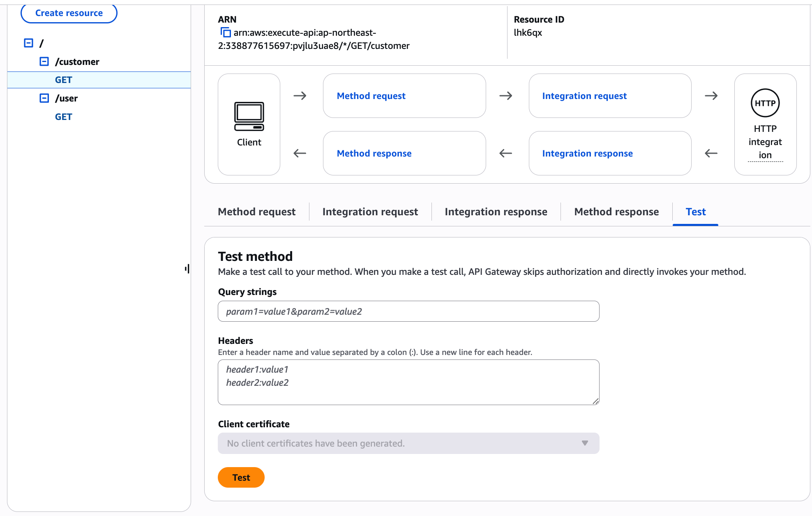Copy the ARN using copy icon
The width and height of the screenshot is (812, 516).
coord(225,32)
